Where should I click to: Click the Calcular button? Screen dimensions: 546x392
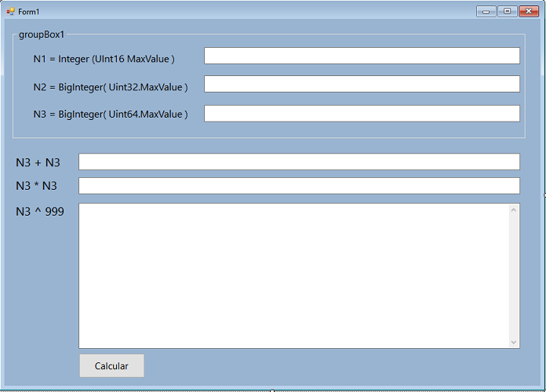click(111, 365)
